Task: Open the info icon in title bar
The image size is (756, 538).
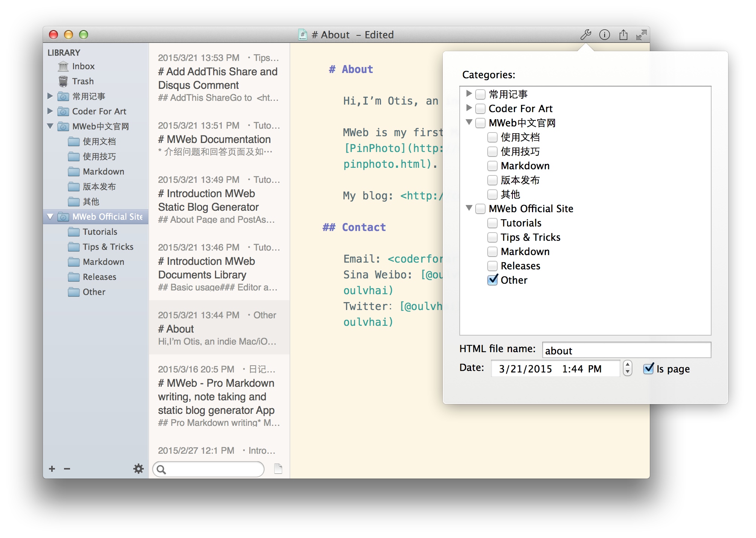Action: [604, 35]
